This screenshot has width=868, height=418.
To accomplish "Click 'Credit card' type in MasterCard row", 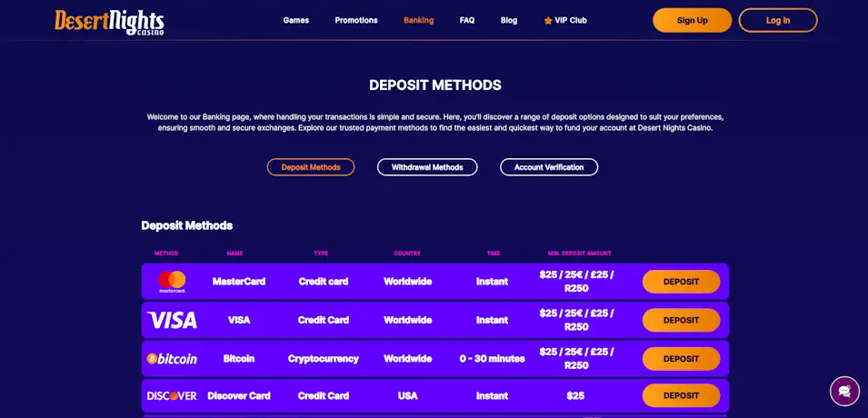I will coord(324,282).
